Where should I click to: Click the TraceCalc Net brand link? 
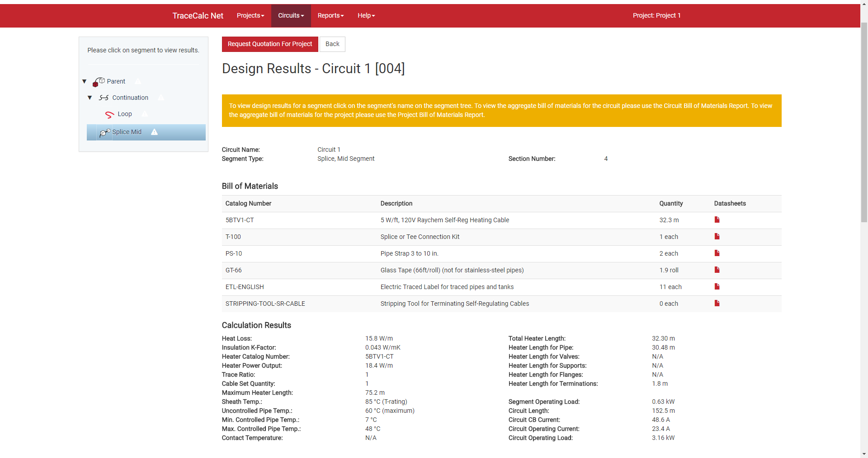pos(198,16)
